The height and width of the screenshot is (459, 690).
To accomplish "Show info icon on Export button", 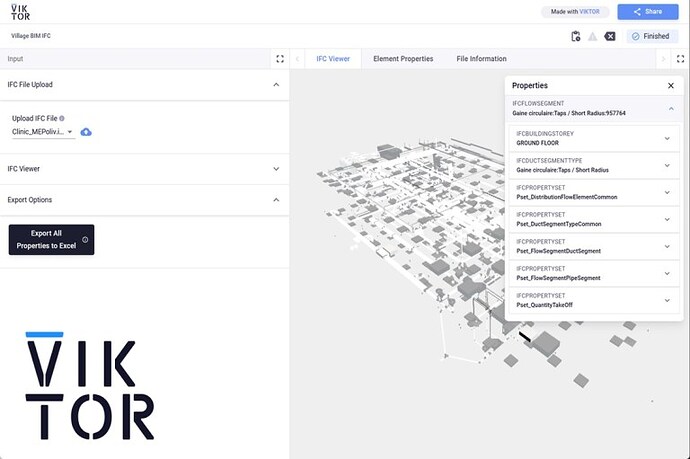I will coord(85,240).
